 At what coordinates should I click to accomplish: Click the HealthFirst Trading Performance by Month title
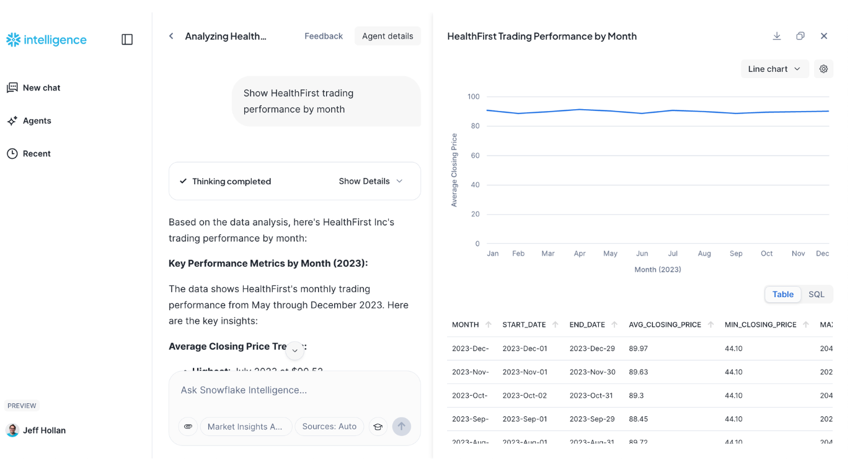542,36
